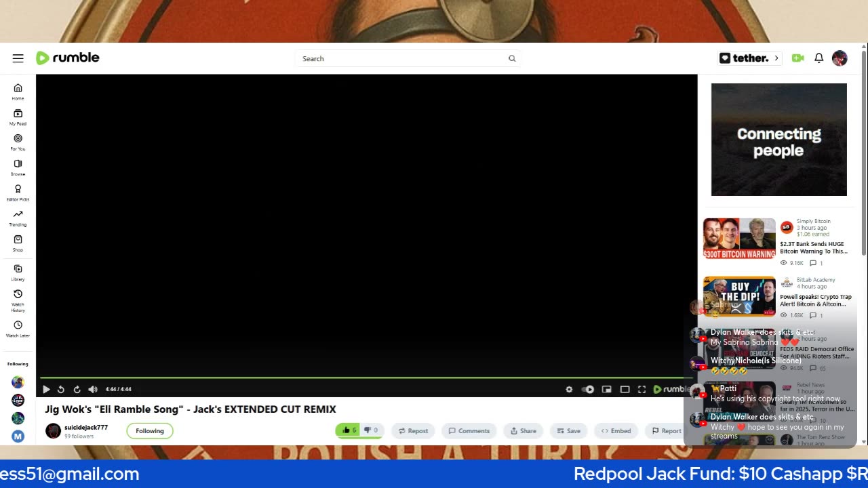The width and height of the screenshot is (868, 488).
Task: Like the video with thumbs up
Action: 349,430
